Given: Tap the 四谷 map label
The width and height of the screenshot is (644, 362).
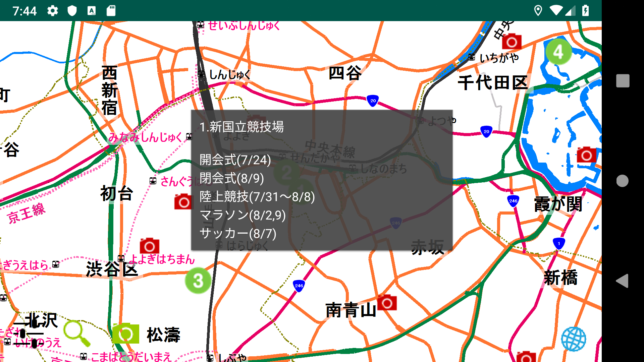Looking at the screenshot, I should pos(345,73).
